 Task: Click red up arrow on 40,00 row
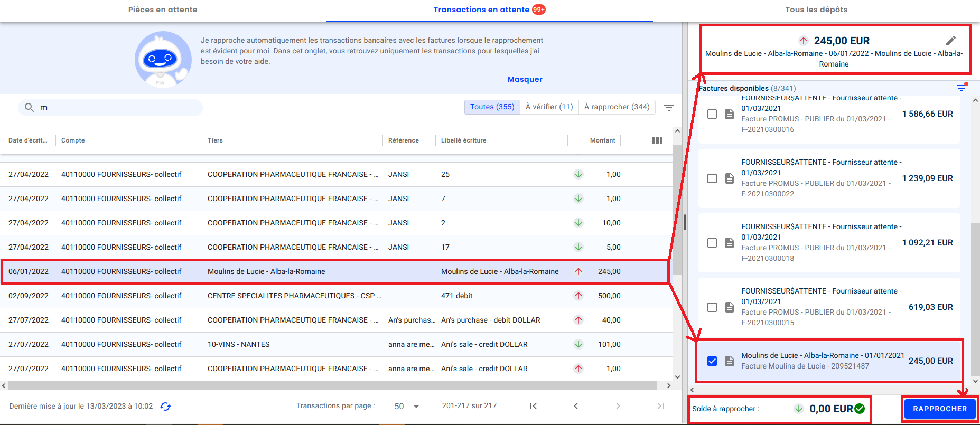(x=578, y=320)
